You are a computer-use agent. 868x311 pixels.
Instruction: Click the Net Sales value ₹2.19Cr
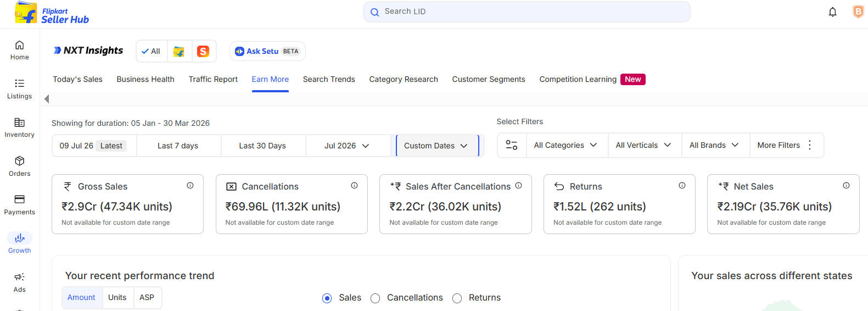click(x=774, y=207)
